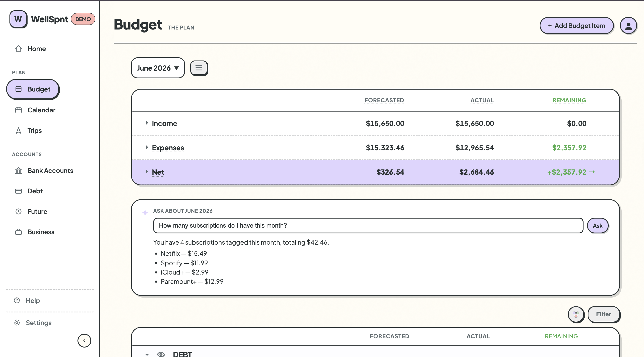
Task: Open Settings from the gear icon
Action: click(x=17, y=323)
